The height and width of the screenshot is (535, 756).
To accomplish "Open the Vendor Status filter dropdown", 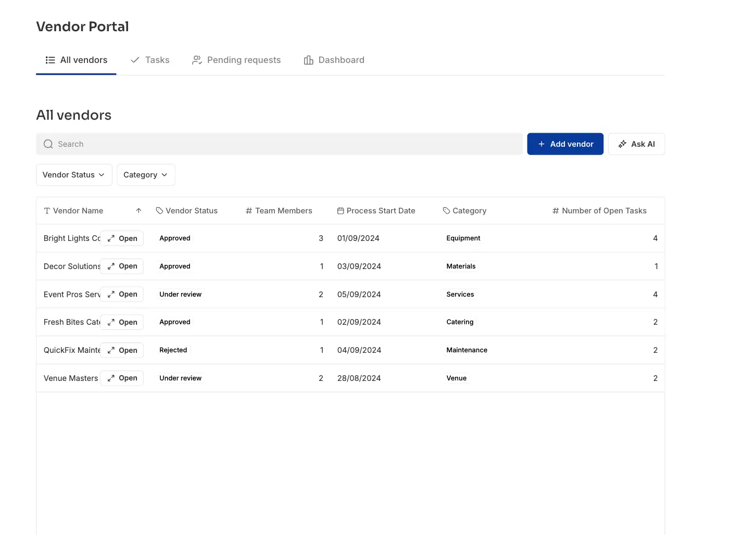I will click(73, 175).
